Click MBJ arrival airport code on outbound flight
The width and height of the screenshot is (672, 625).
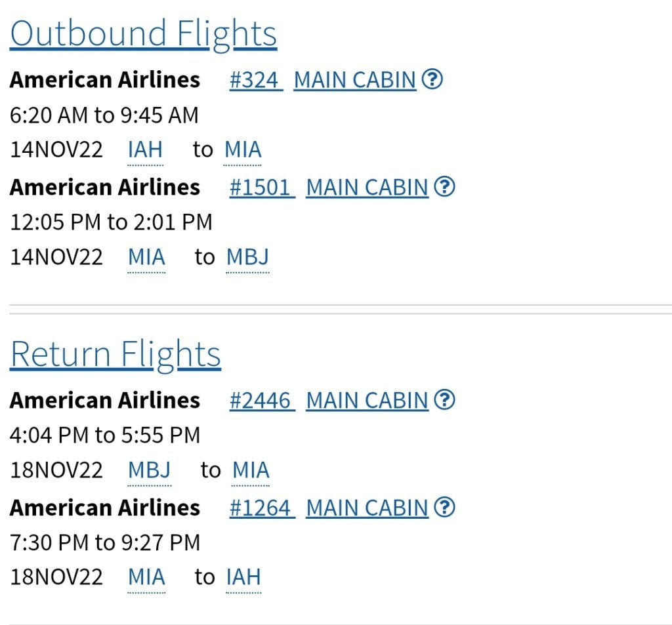coord(247,257)
